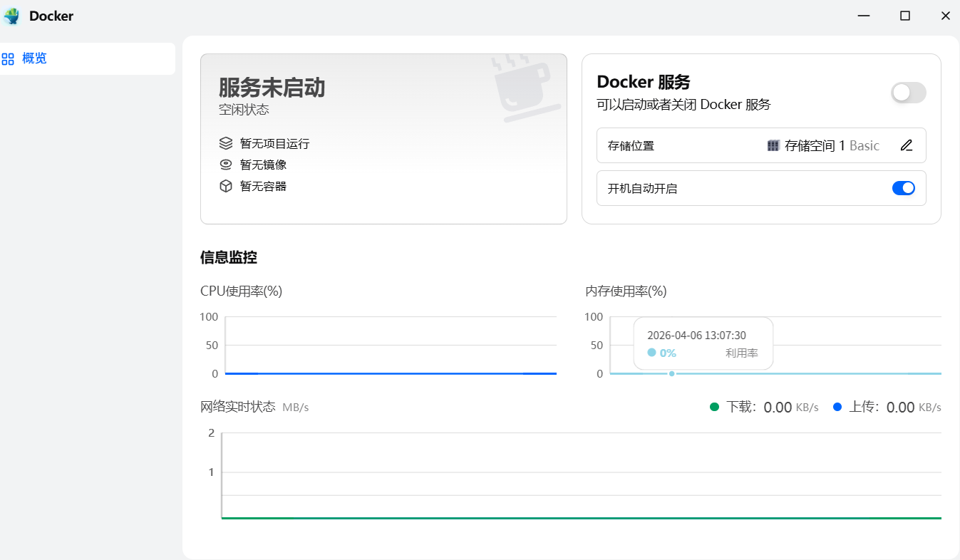Minimize the Docker window
The height and width of the screenshot is (560, 960).
pos(864,16)
